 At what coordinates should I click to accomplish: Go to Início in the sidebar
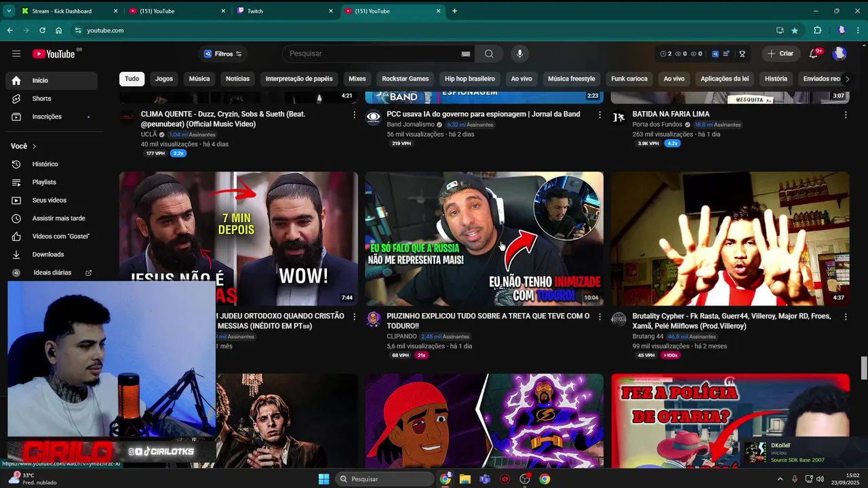tap(52, 80)
